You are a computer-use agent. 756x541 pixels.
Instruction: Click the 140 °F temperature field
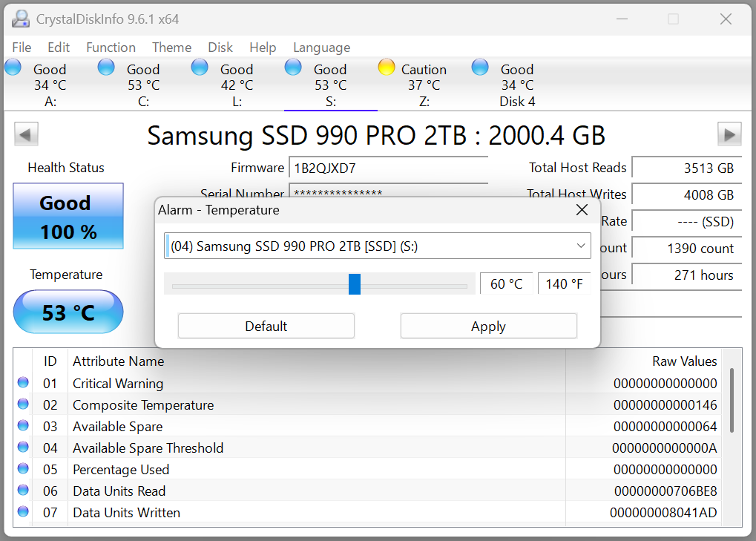pyautogui.click(x=565, y=283)
